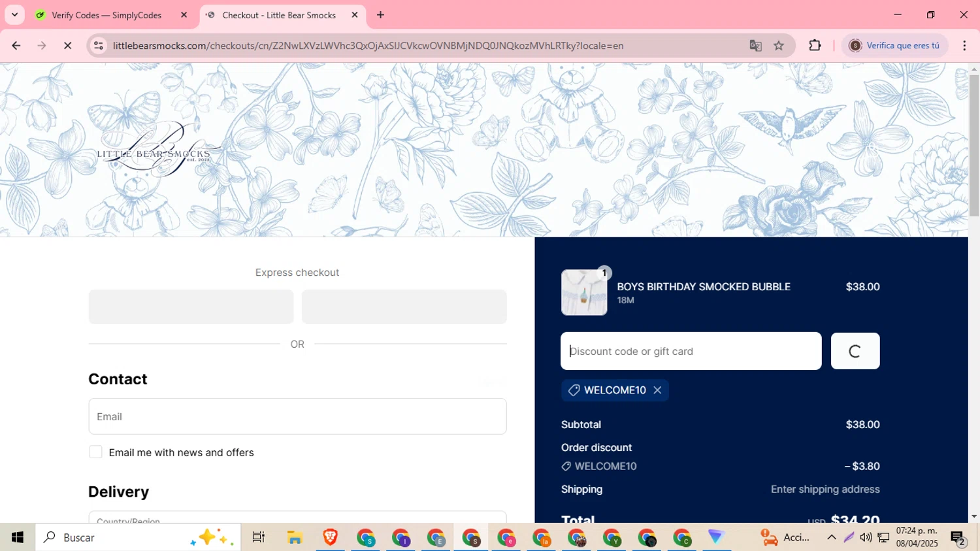Click the Verifica que eres tú profile button

pos(894,46)
